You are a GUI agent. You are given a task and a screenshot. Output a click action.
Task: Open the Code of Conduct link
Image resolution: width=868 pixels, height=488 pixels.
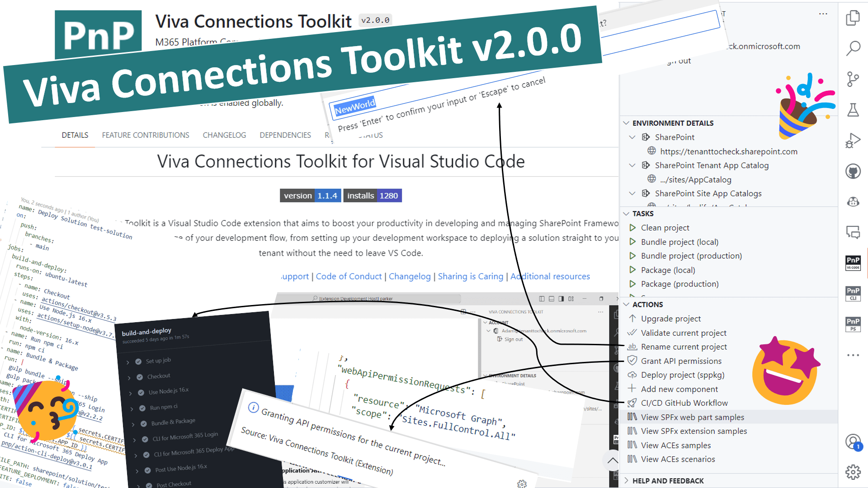coord(349,276)
